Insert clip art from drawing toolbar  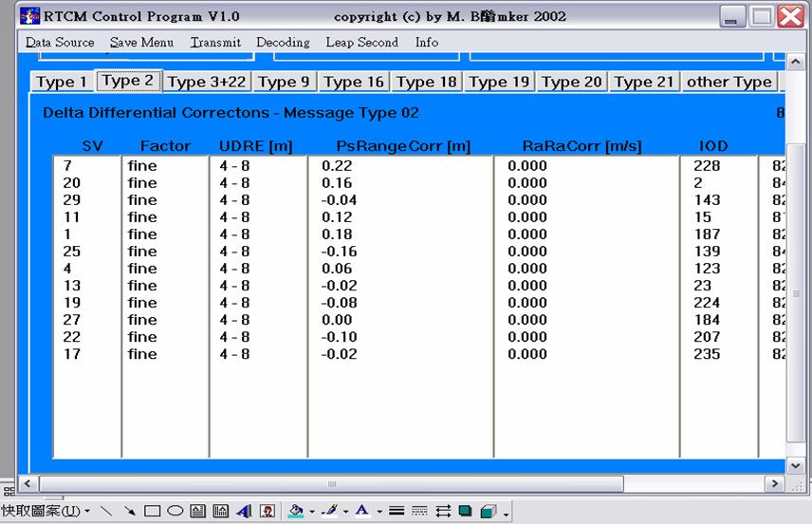(x=268, y=512)
